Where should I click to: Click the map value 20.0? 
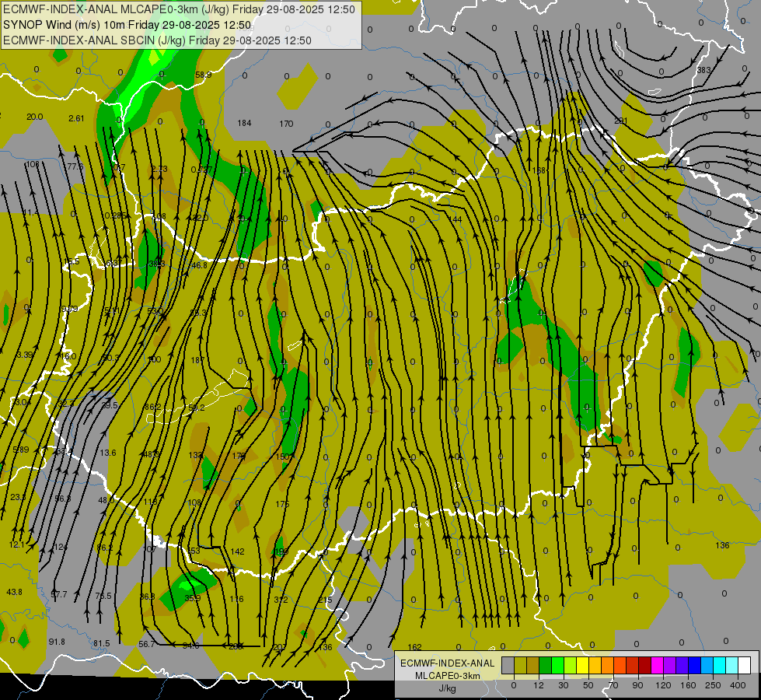click(x=34, y=117)
